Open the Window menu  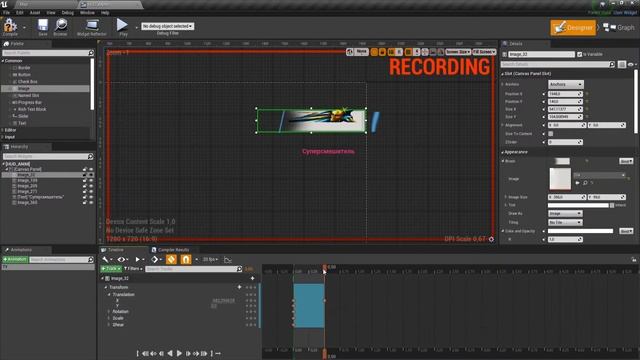87,13
